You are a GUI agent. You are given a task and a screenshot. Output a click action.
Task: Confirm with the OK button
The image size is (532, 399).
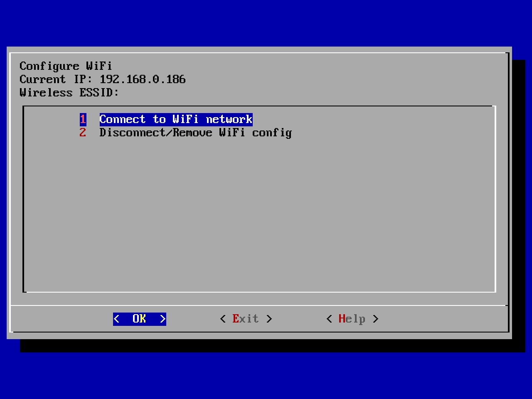point(140,319)
